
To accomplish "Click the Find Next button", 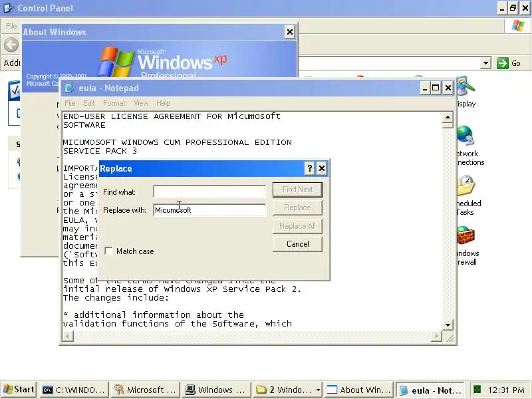I will tap(297, 190).
